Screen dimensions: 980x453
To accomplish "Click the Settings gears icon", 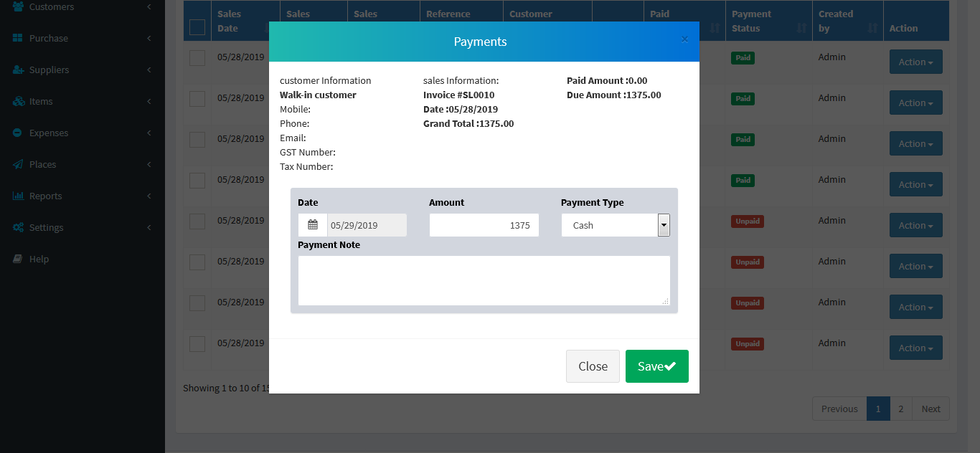I will point(18,227).
